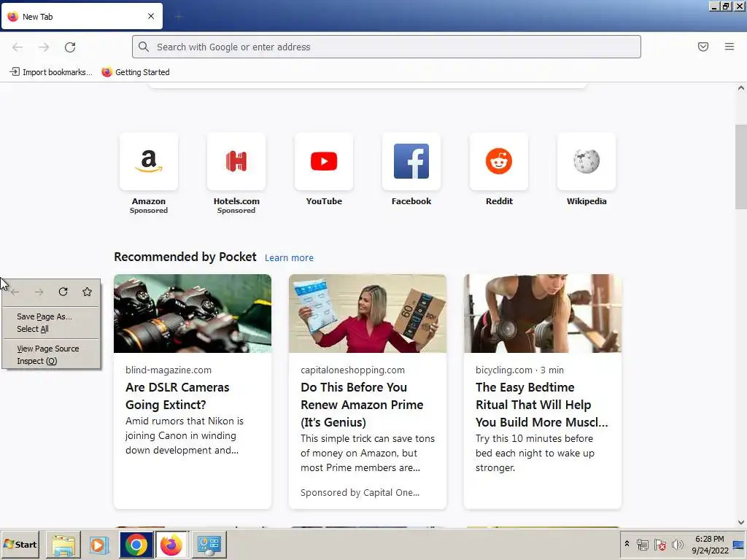
Task: Click the Sponsored by Capital One text
Action: [360, 493]
